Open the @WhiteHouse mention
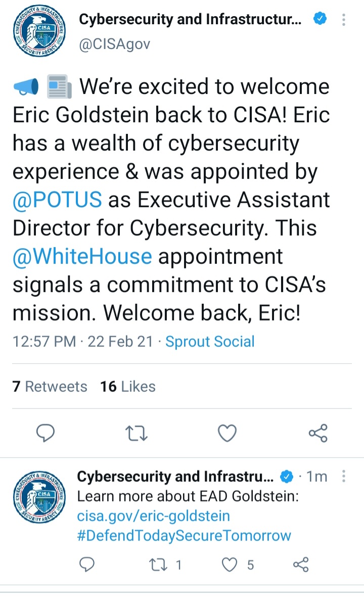The width and height of the screenshot is (364, 597). [x=82, y=256]
